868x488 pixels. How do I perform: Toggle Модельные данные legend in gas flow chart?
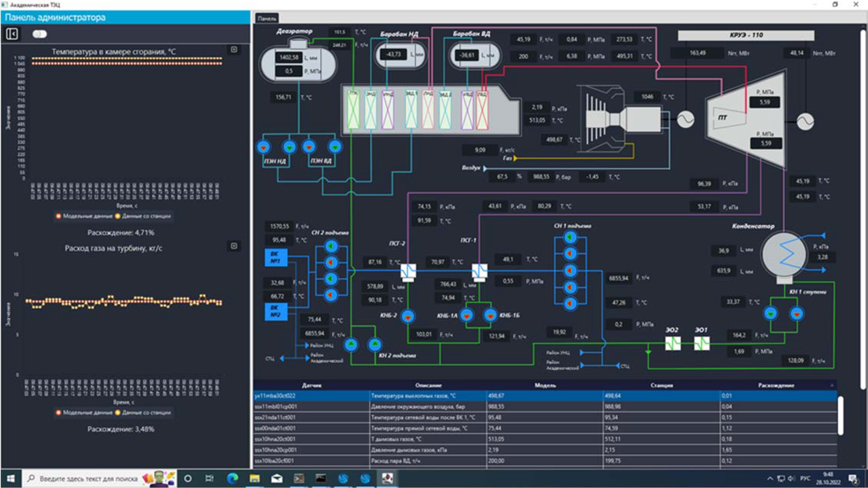[x=84, y=412]
